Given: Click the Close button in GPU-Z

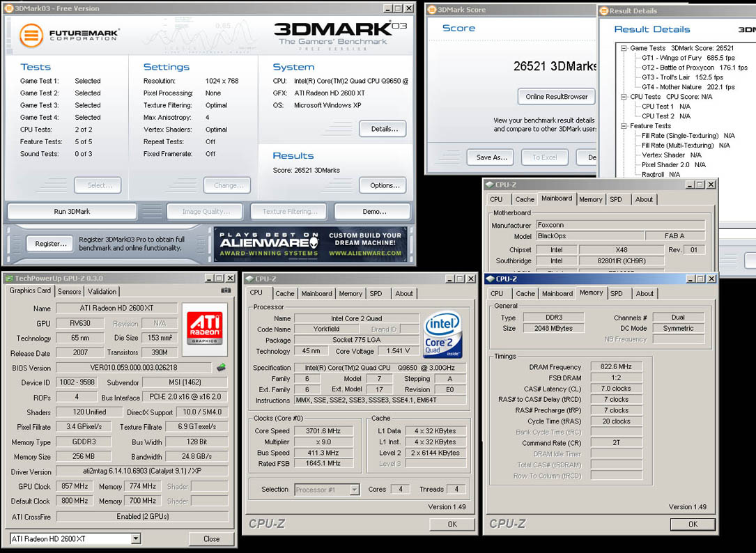Looking at the screenshot, I should tap(212, 538).
